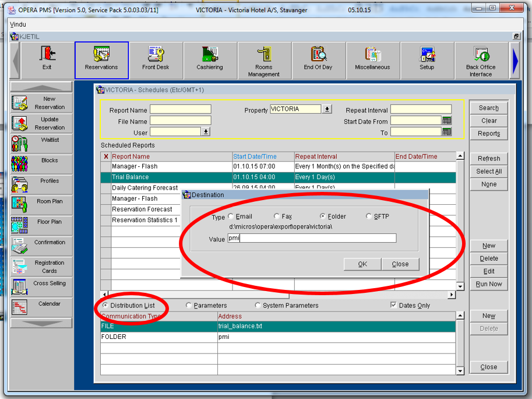This screenshot has height=399, width=532.
Task: Open the Reservations module
Action: click(x=101, y=61)
